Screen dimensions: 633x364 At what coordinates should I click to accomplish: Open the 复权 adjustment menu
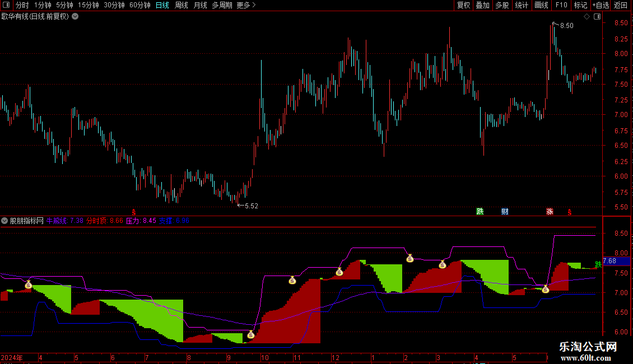click(x=463, y=5)
